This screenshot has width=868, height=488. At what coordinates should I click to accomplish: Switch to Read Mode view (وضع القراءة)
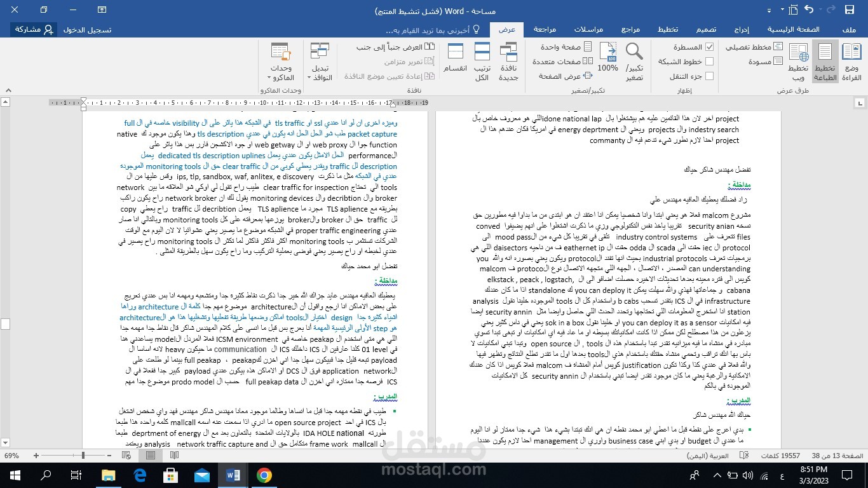pyautogui.click(x=851, y=62)
